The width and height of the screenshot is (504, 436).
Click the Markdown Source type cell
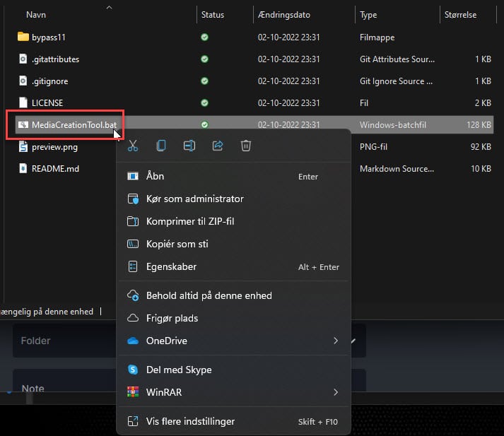pos(397,169)
